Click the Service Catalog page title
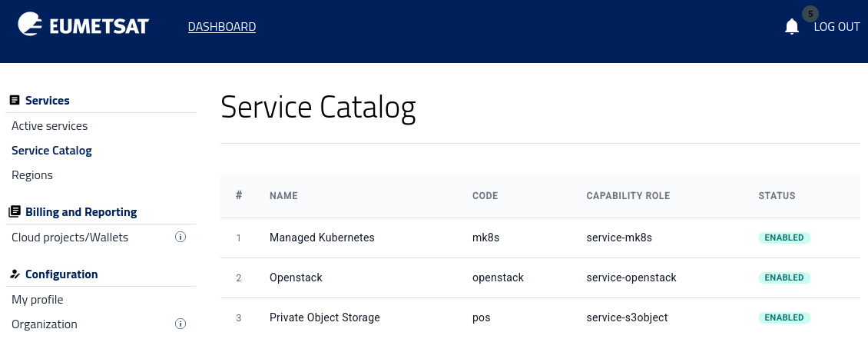 coord(318,108)
